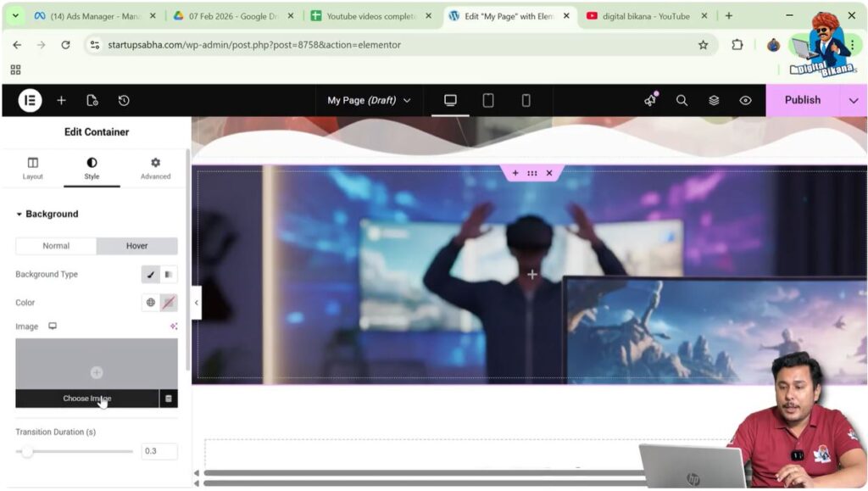868x491 pixels.
Task: Open the My Page Draft dropdown
Action: [x=369, y=100]
